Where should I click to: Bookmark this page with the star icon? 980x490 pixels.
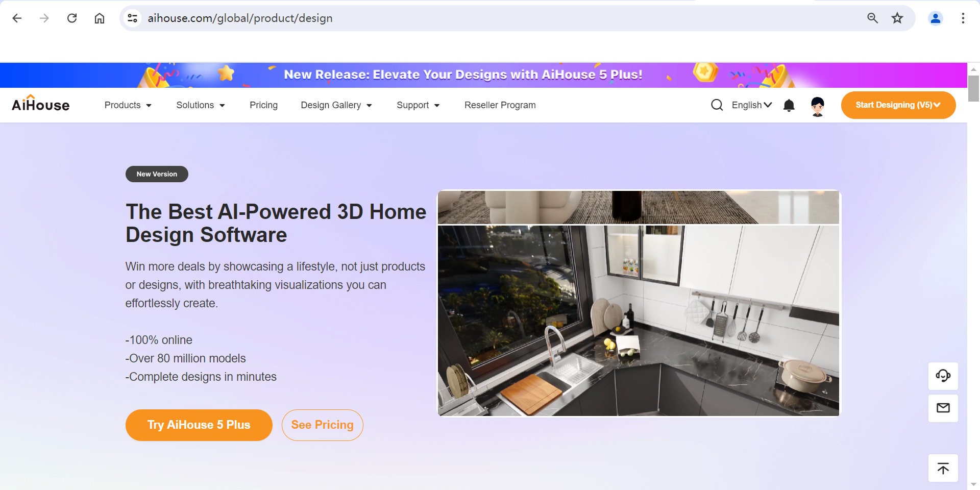[897, 18]
